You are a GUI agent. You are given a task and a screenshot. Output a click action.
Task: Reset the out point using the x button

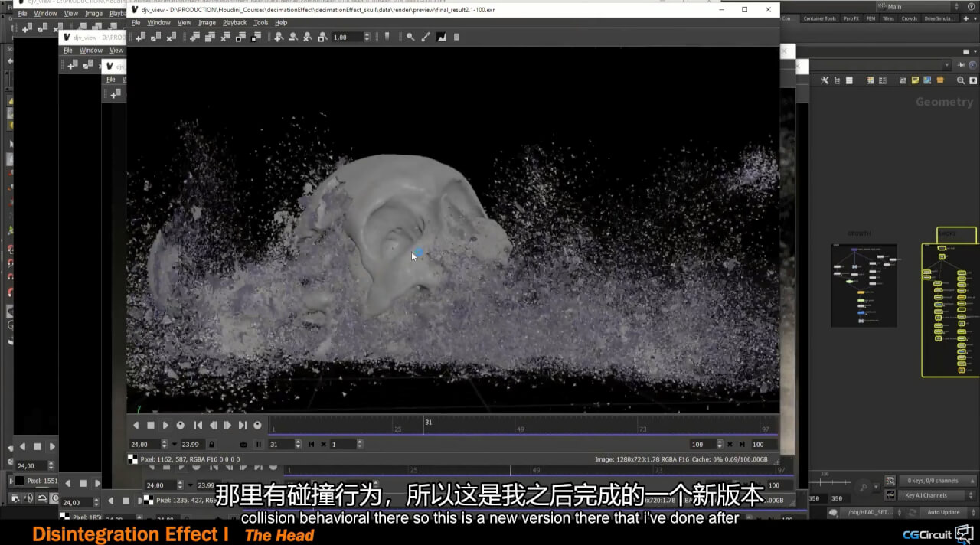(x=729, y=444)
